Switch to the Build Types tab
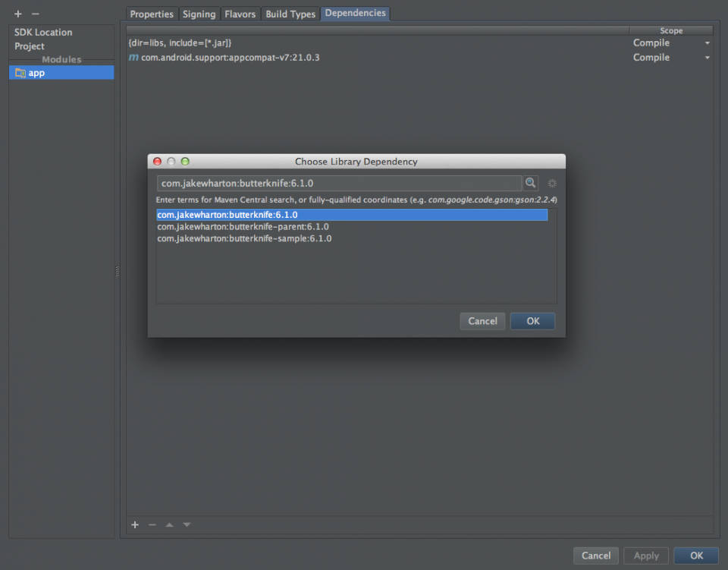This screenshot has height=570, width=728. 290,14
